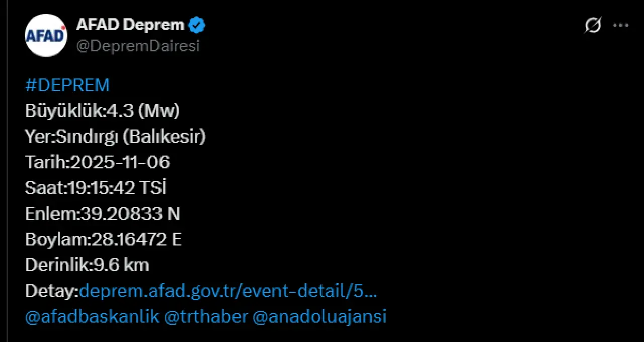
Task: Click the Tarih 2025-11-06 line
Action: coord(97,162)
